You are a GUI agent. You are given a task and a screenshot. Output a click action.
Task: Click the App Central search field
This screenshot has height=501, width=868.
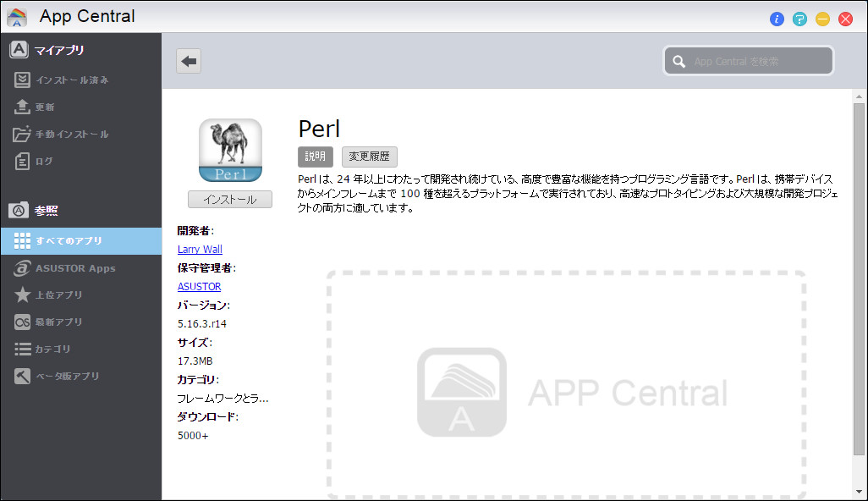point(748,60)
